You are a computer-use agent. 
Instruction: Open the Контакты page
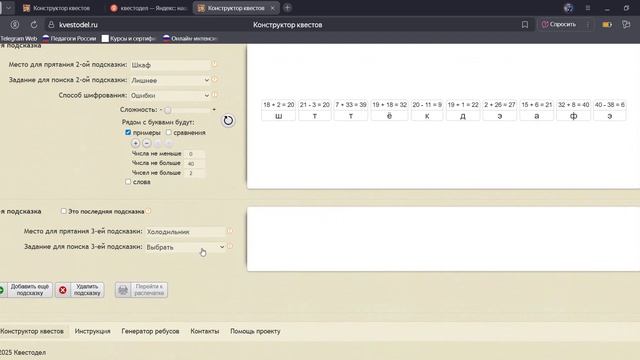pos(204,331)
